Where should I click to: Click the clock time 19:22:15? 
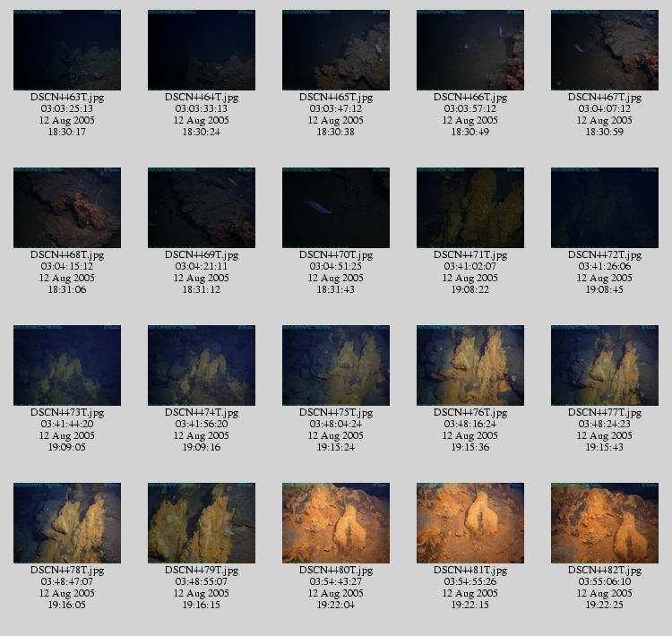(470, 606)
